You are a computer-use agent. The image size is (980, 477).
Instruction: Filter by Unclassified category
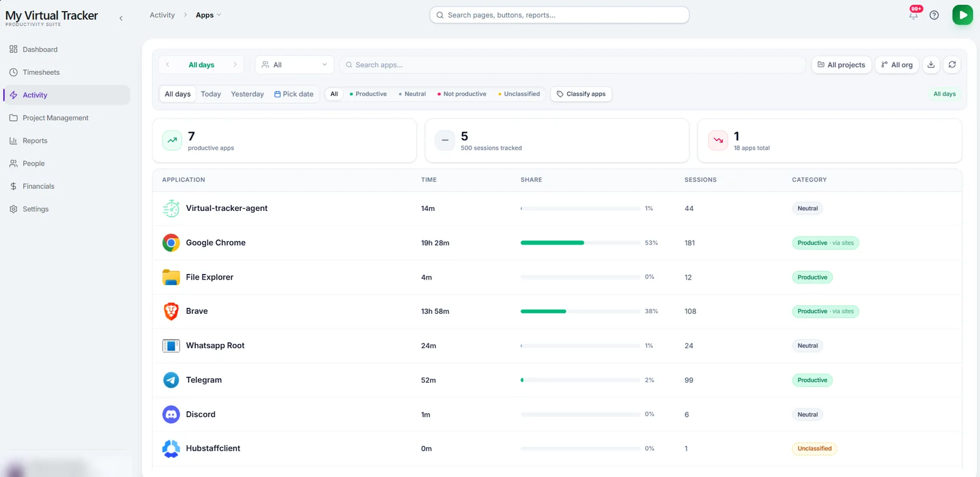pos(519,94)
